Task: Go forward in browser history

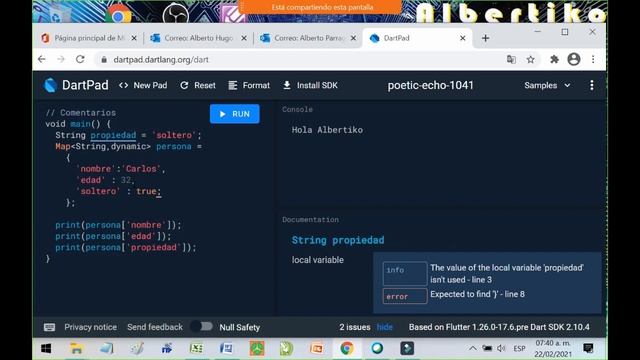Action: (61, 60)
